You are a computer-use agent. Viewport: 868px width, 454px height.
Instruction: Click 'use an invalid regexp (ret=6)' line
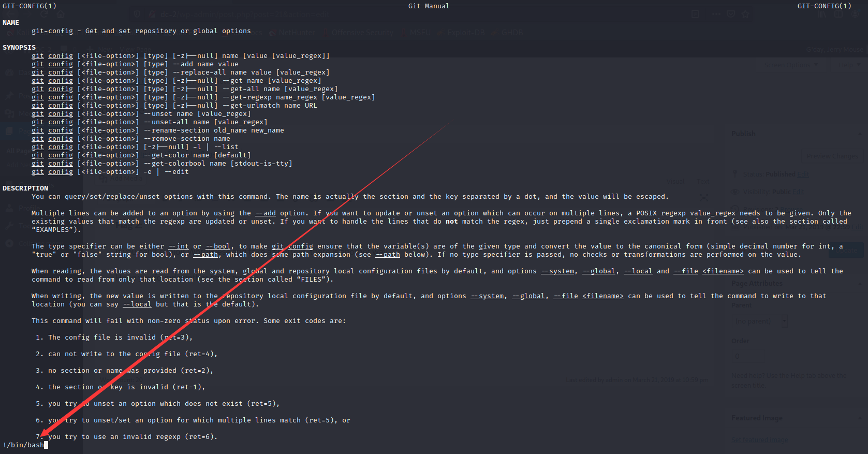coord(126,437)
